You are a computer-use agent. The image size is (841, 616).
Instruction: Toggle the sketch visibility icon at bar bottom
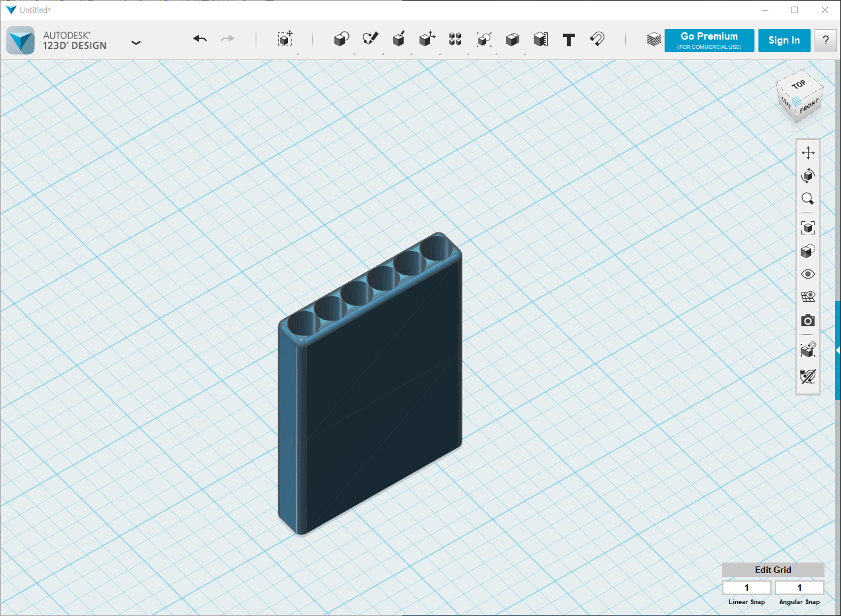(808, 376)
